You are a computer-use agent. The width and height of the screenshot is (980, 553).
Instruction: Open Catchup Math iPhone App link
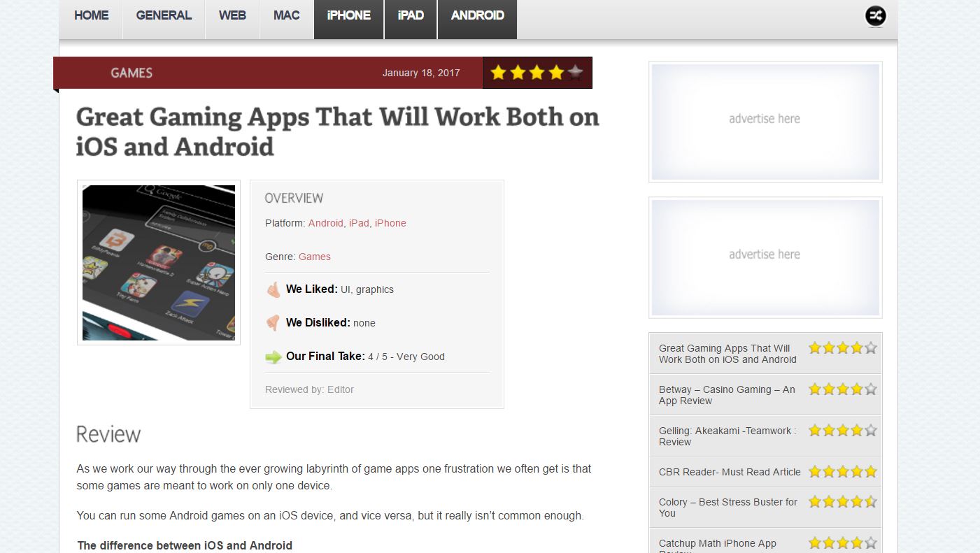[x=718, y=546]
